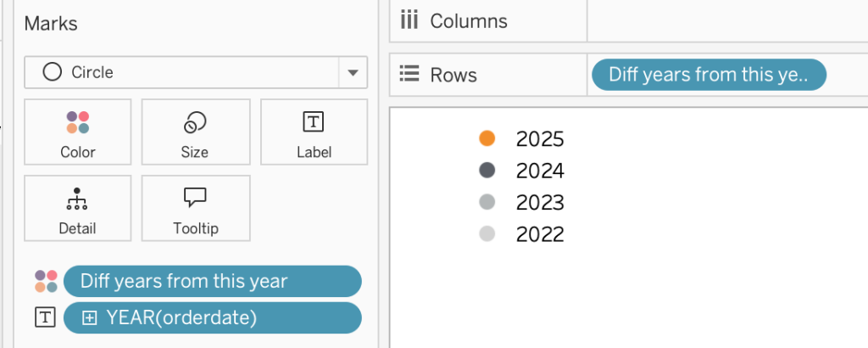
Task: Open the Label marks card
Action: pos(314,132)
